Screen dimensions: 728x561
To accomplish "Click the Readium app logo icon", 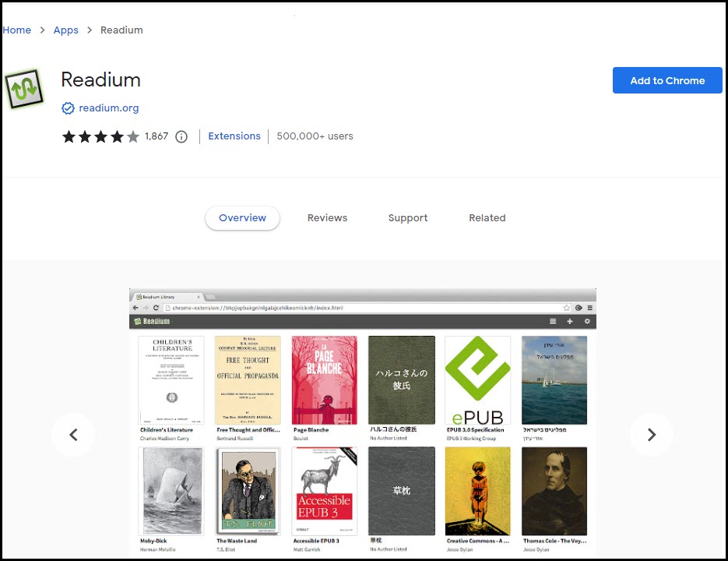I will pos(23,89).
